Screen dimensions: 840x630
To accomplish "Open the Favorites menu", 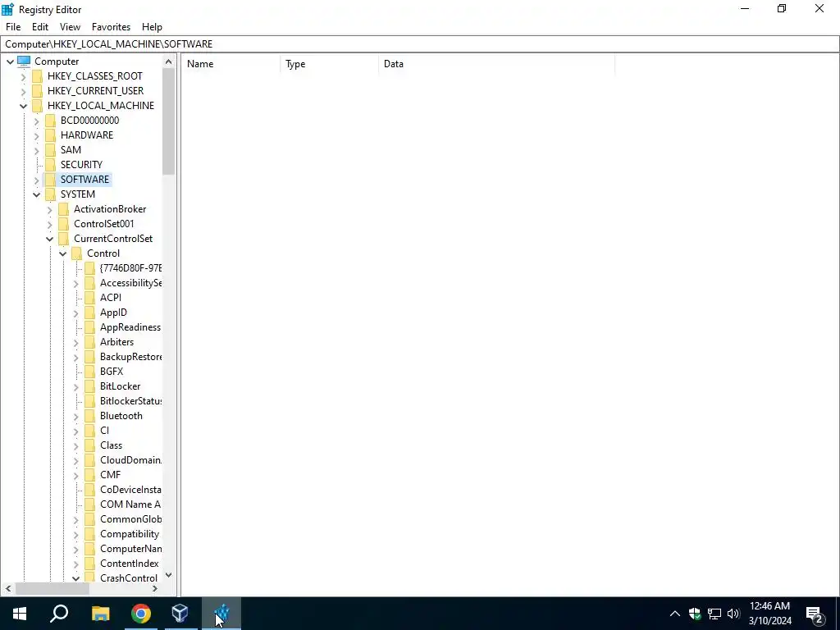I will (x=111, y=27).
